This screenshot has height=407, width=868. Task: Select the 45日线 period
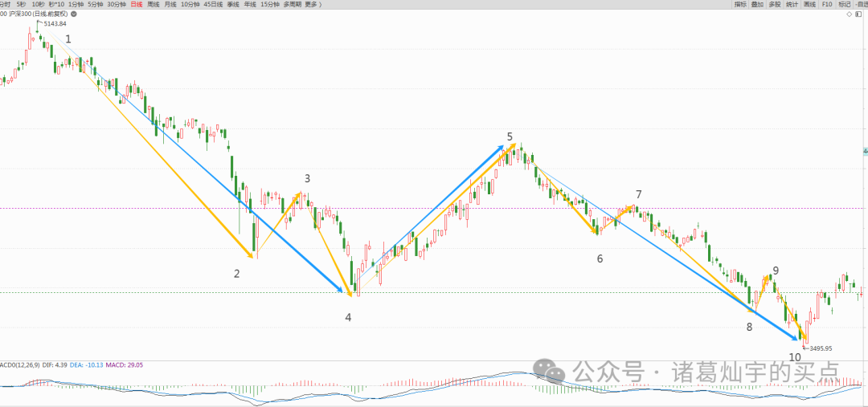coord(215,5)
